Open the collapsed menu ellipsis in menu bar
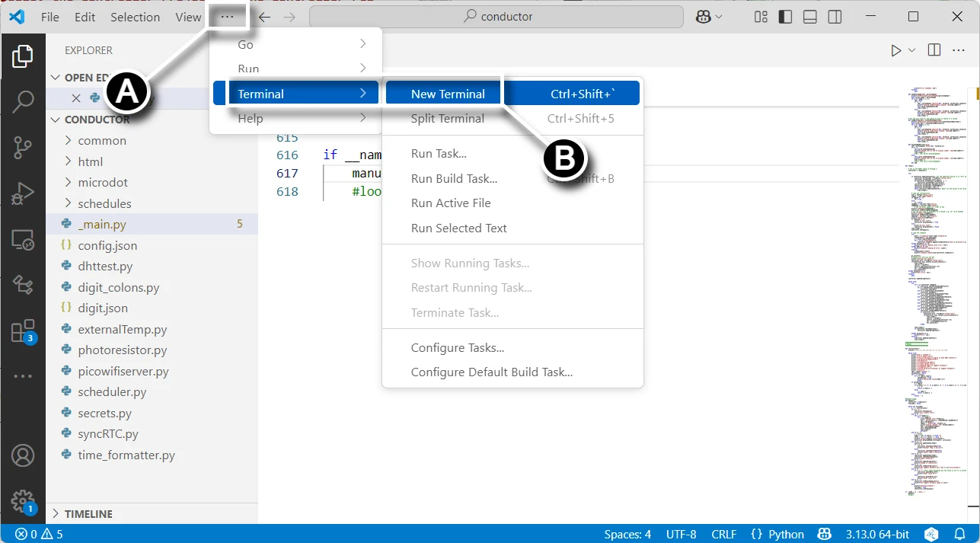Image resolution: width=980 pixels, height=543 pixels. [227, 17]
